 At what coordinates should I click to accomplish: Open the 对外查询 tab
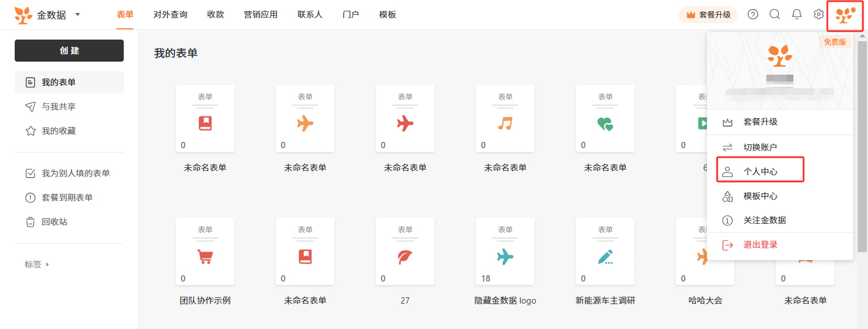[170, 15]
